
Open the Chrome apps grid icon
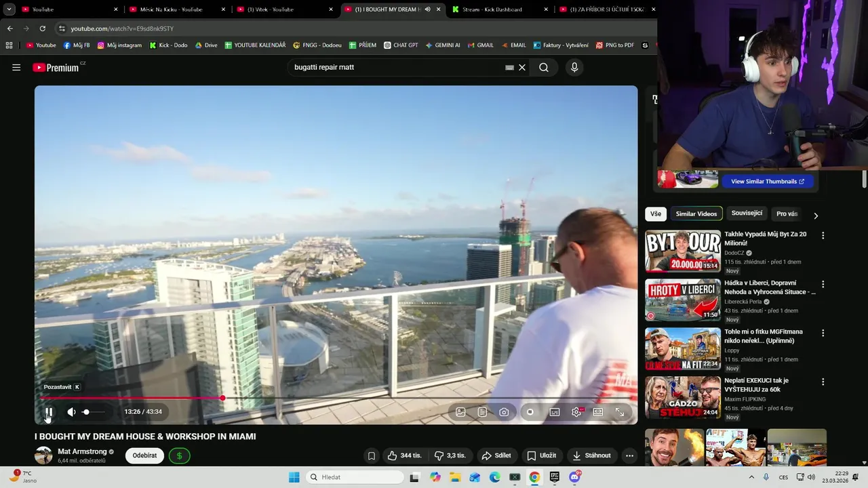coord(9,45)
